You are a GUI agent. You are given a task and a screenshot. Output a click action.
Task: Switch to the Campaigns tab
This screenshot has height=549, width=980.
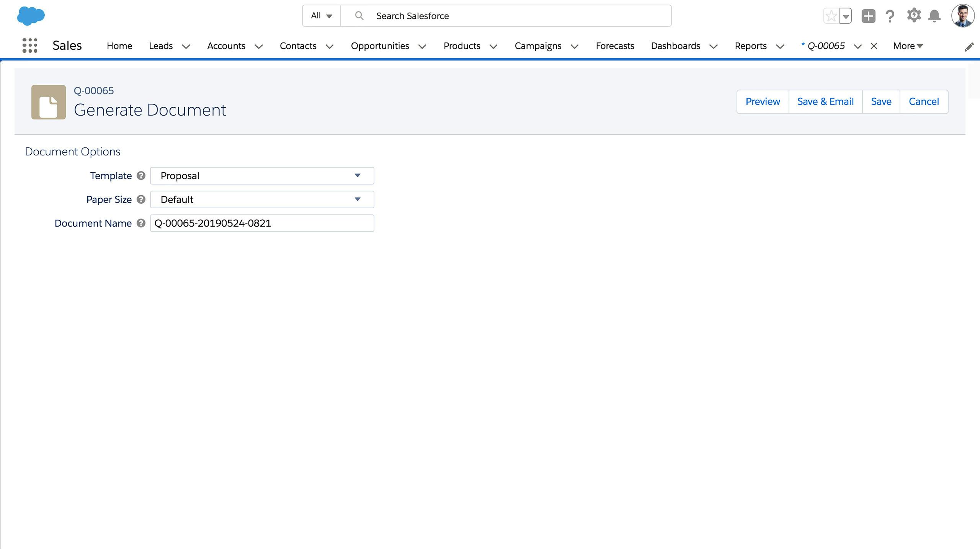coord(538,46)
